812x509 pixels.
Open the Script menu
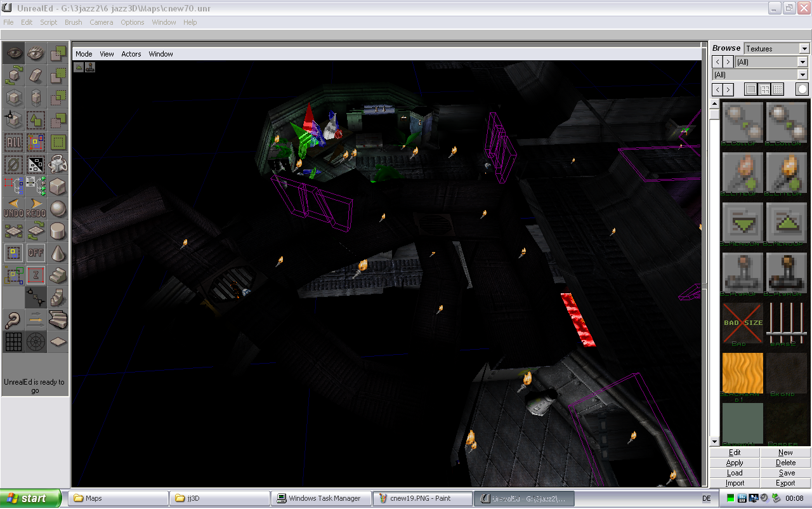click(x=49, y=22)
